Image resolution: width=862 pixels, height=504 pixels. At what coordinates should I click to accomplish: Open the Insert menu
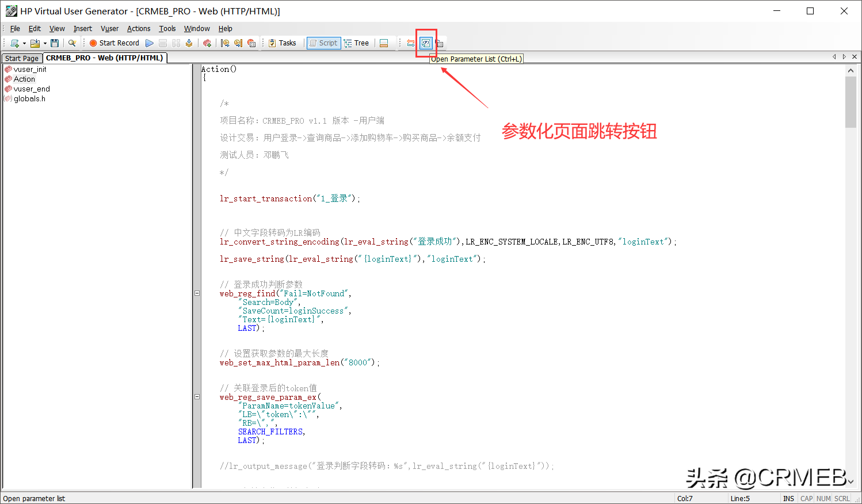(82, 28)
